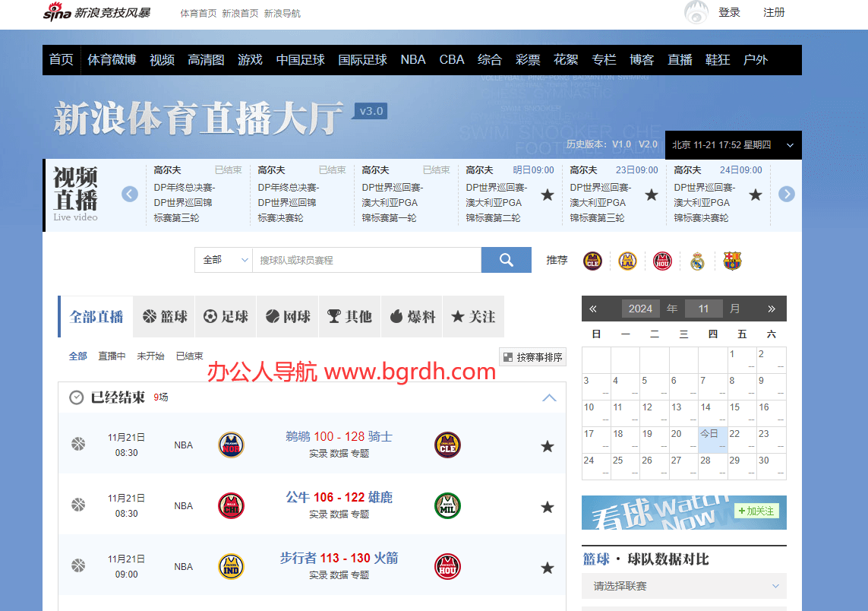Open the calendar month 11 selector
The height and width of the screenshot is (611, 868).
tap(704, 309)
